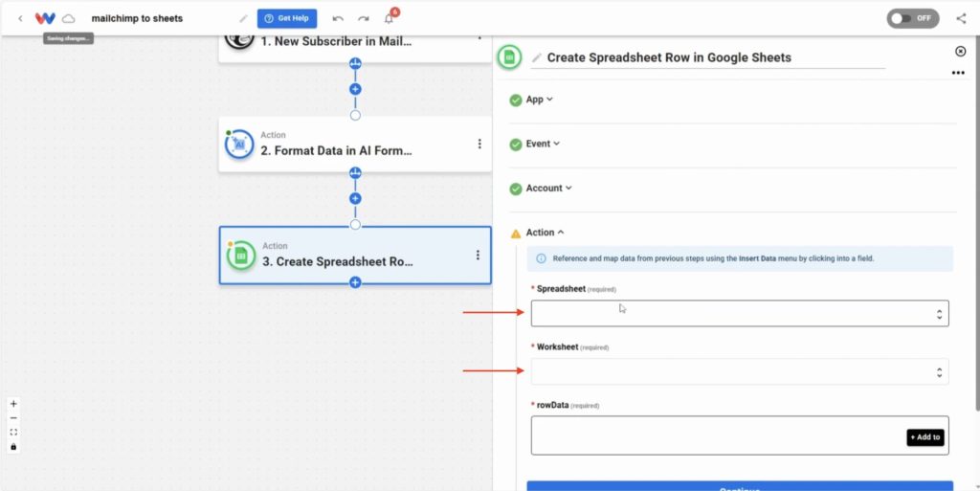Image resolution: width=980 pixels, height=491 pixels.
Task: Zoom in on the canvas
Action: (x=13, y=404)
